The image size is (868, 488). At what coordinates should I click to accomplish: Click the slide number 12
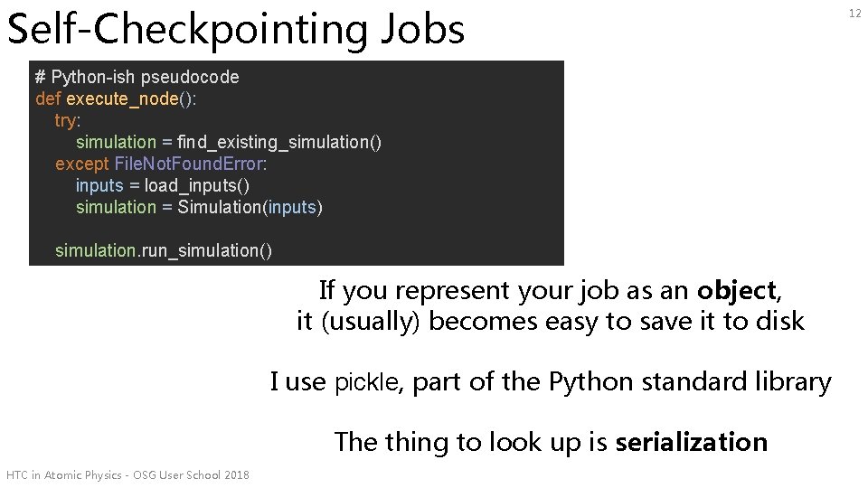(x=854, y=12)
